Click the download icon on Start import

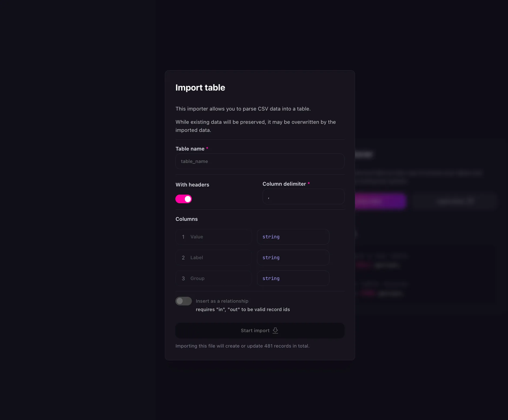pyautogui.click(x=275, y=331)
